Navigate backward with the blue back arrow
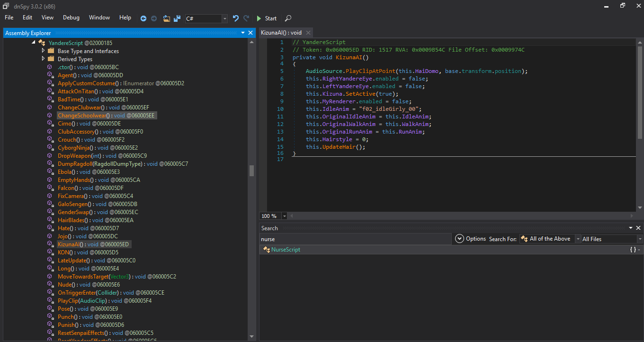 point(143,18)
